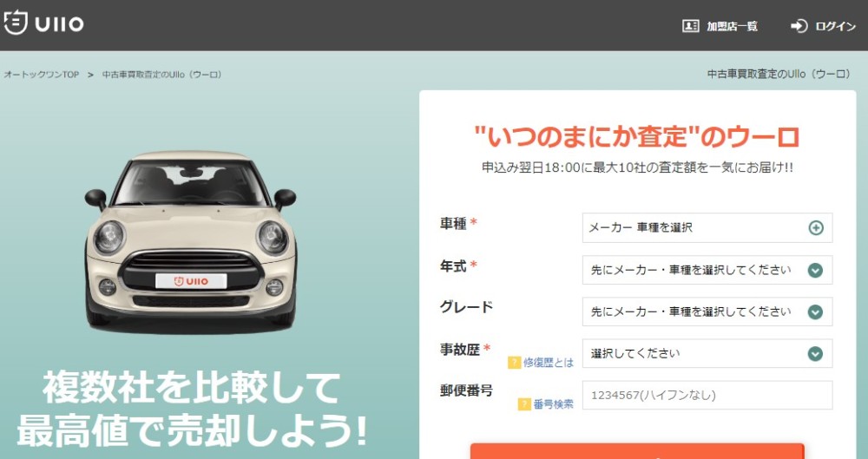The height and width of the screenshot is (459, 868).
Task: Click the 年式 dropdown arrow icon
Action: (x=815, y=270)
